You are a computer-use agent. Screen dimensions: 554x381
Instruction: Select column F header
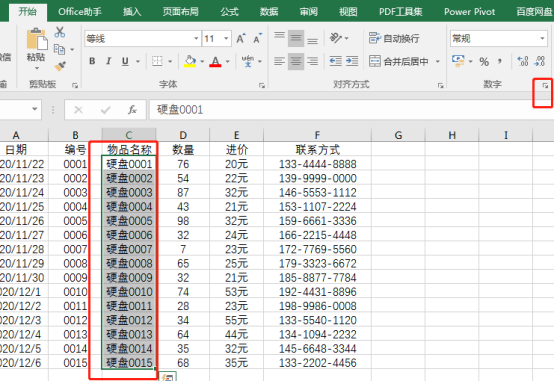pos(317,135)
